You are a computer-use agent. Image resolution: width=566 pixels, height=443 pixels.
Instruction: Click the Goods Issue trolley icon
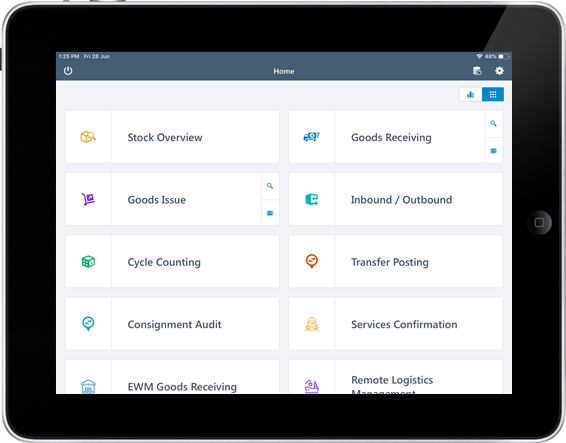tap(88, 199)
